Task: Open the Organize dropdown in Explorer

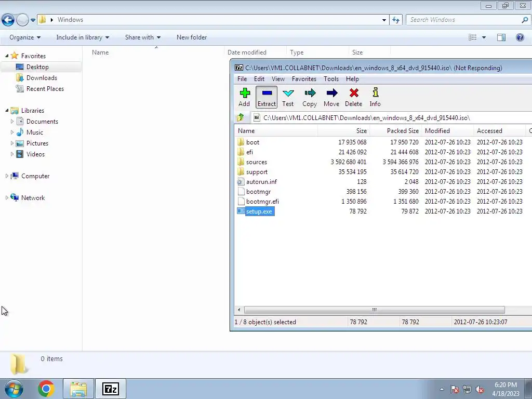Action: (x=25, y=37)
